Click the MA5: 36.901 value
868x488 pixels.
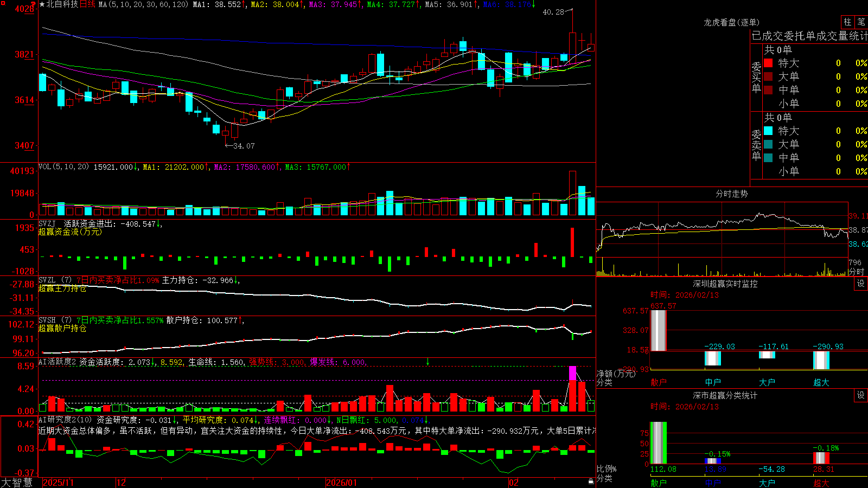click(449, 4)
